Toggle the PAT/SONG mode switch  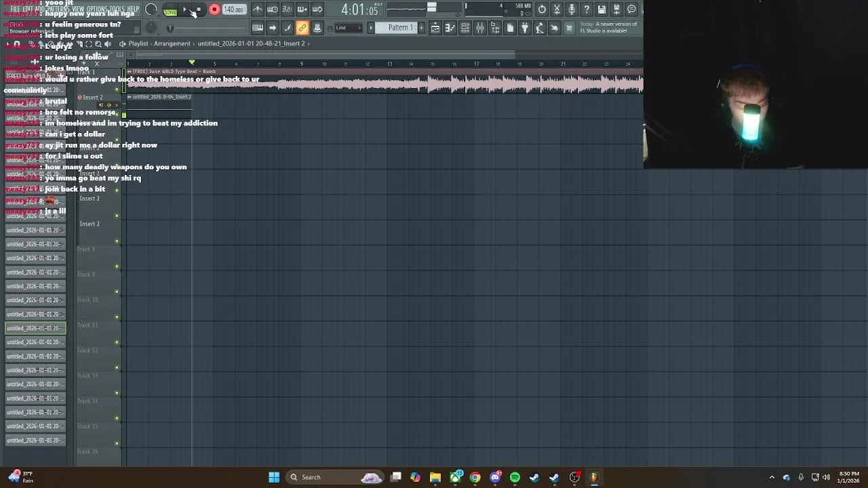(170, 10)
